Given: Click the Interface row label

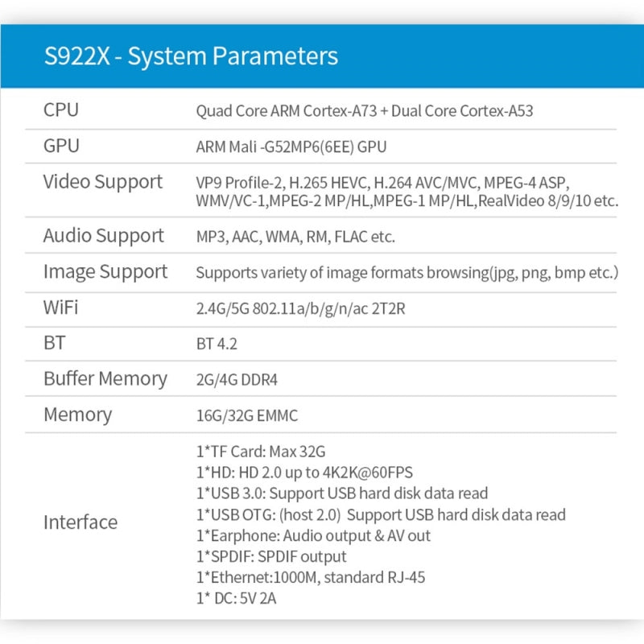Looking at the screenshot, I should (80, 522).
